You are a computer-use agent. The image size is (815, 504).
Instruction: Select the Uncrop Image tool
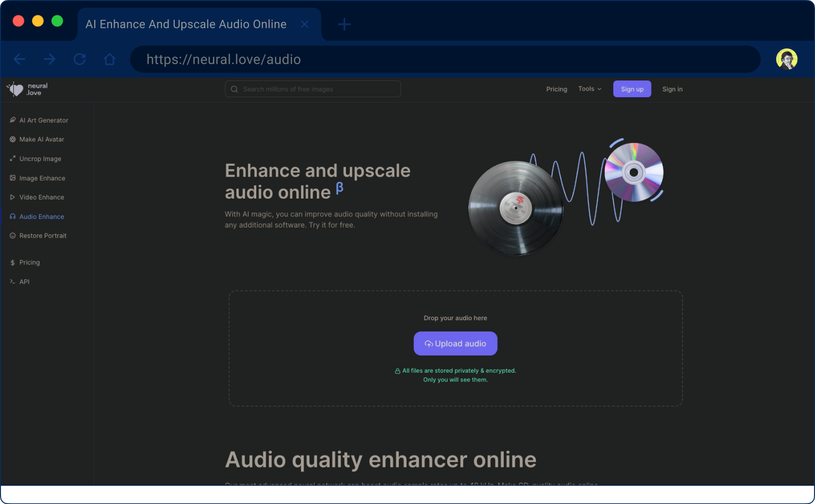click(40, 158)
